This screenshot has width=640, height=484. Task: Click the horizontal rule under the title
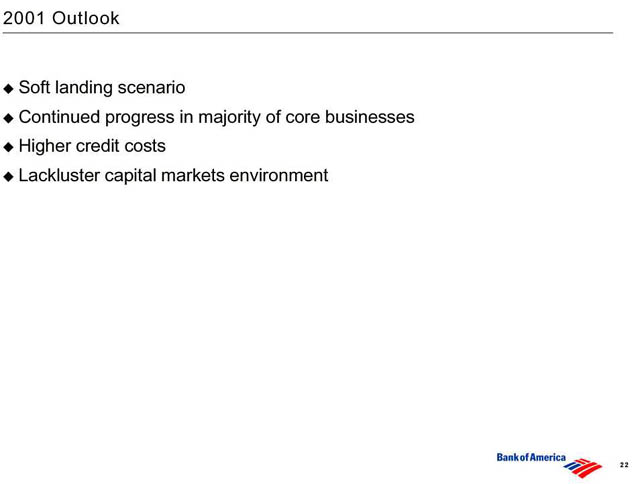[308, 33]
